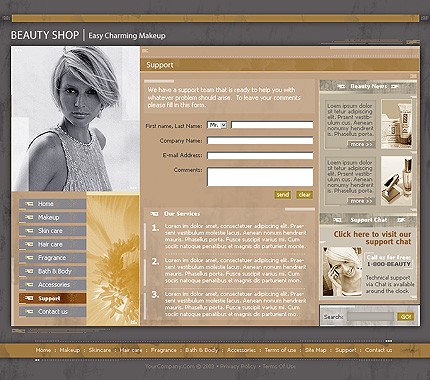
Task: Submit the form with the send button
Action: point(283,195)
